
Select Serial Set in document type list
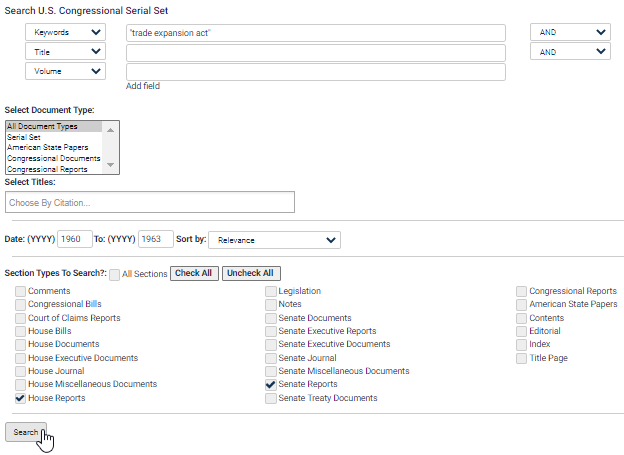[x=22, y=137]
